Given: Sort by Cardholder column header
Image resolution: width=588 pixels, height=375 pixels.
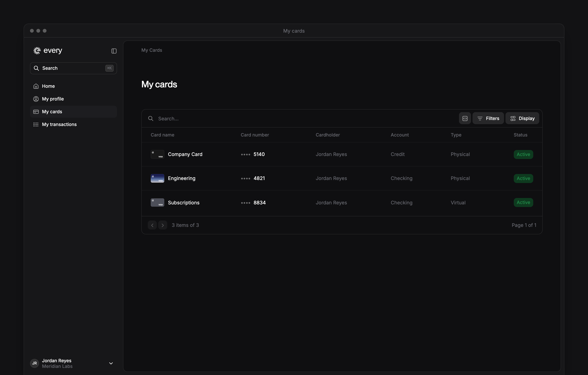Looking at the screenshot, I should click(x=328, y=135).
